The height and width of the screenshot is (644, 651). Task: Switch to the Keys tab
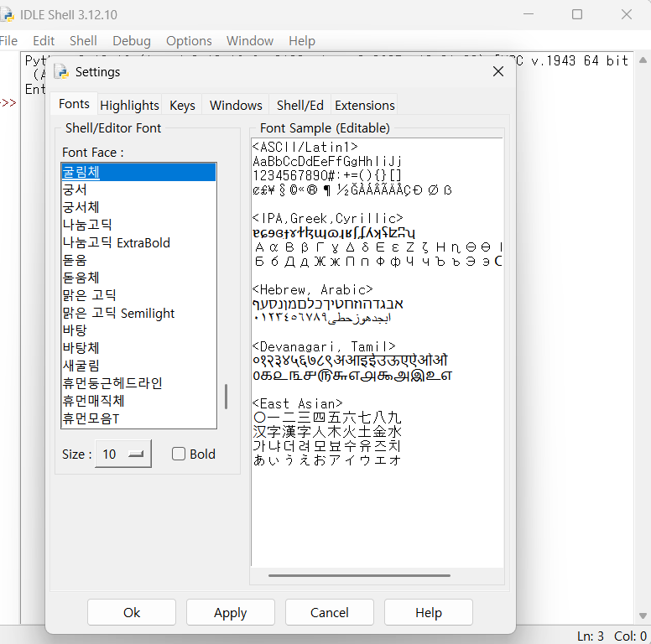182,106
